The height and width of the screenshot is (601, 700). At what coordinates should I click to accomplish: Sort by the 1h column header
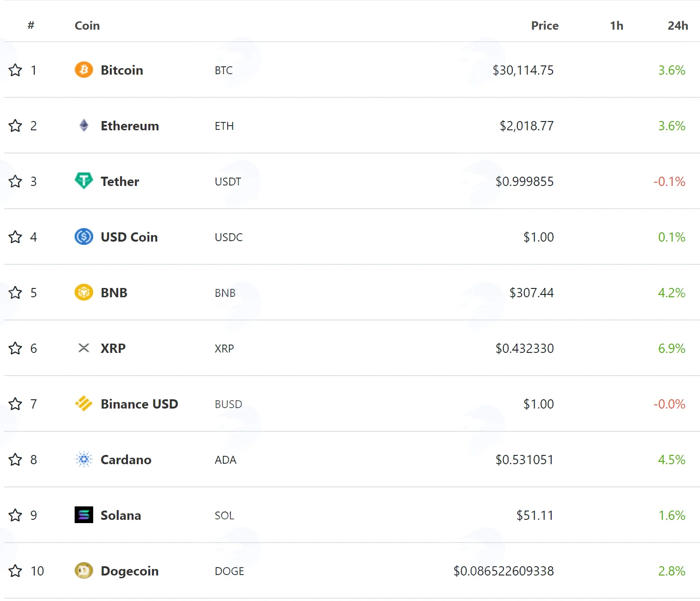point(617,26)
